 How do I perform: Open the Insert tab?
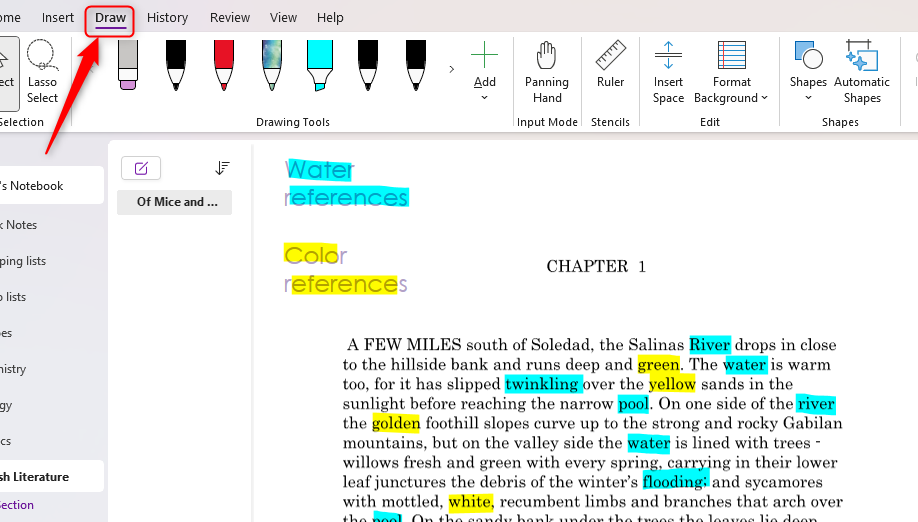point(58,18)
